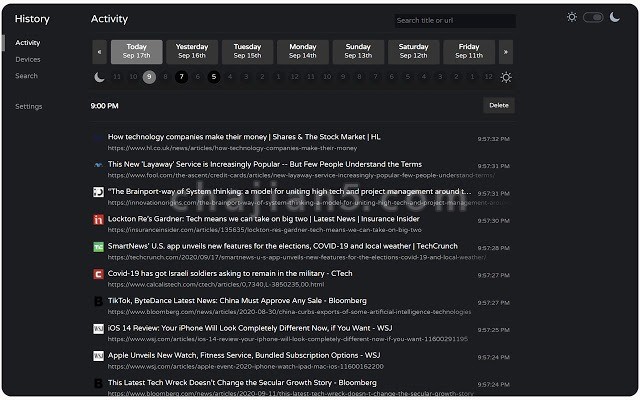Select the Monday Sep 14th tab

point(303,52)
